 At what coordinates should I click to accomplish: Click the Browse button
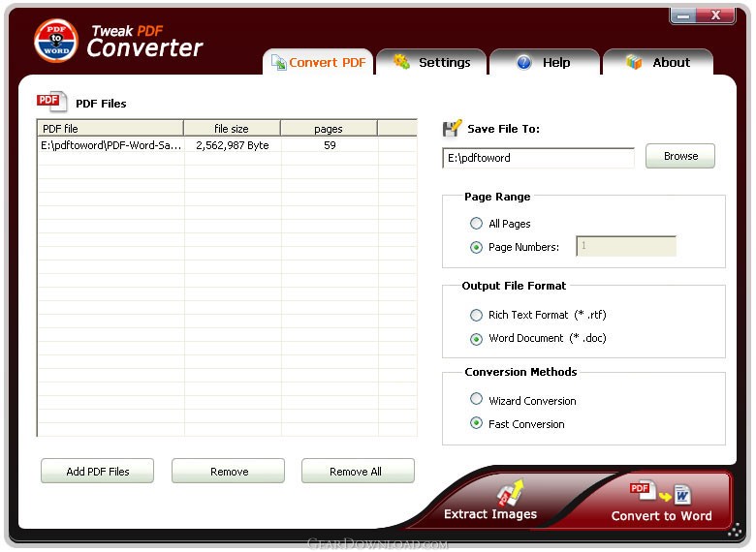pos(679,156)
